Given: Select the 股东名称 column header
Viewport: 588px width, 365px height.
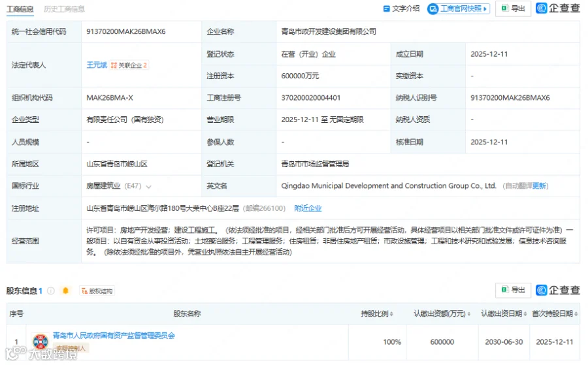Looking at the screenshot, I should coord(187,313).
